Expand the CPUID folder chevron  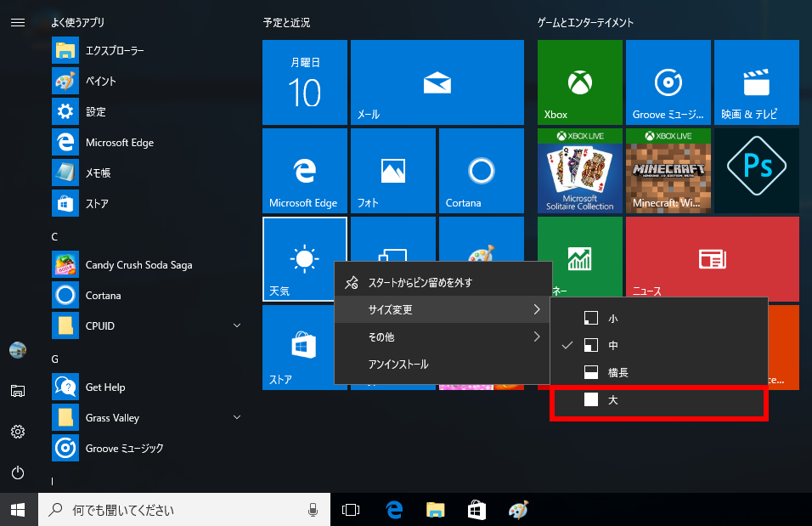(237, 325)
